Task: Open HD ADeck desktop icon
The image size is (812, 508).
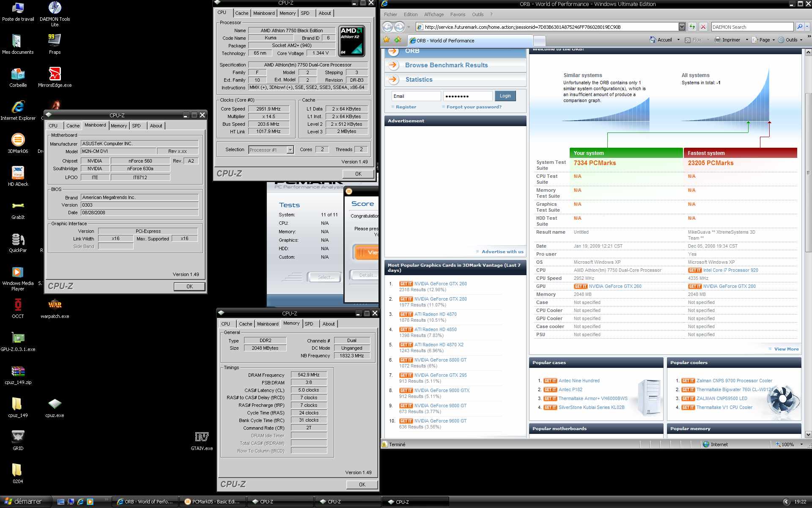Action: tap(18, 177)
